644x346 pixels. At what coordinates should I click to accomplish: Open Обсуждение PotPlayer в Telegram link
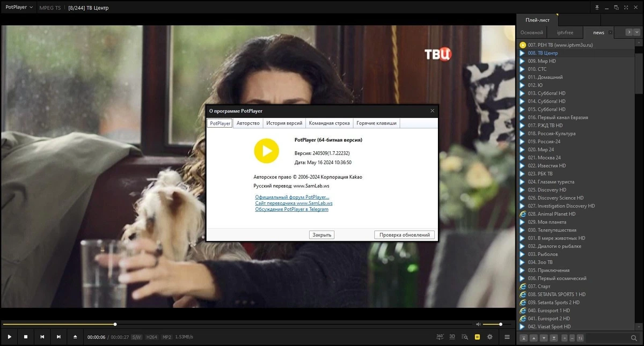coord(292,209)
